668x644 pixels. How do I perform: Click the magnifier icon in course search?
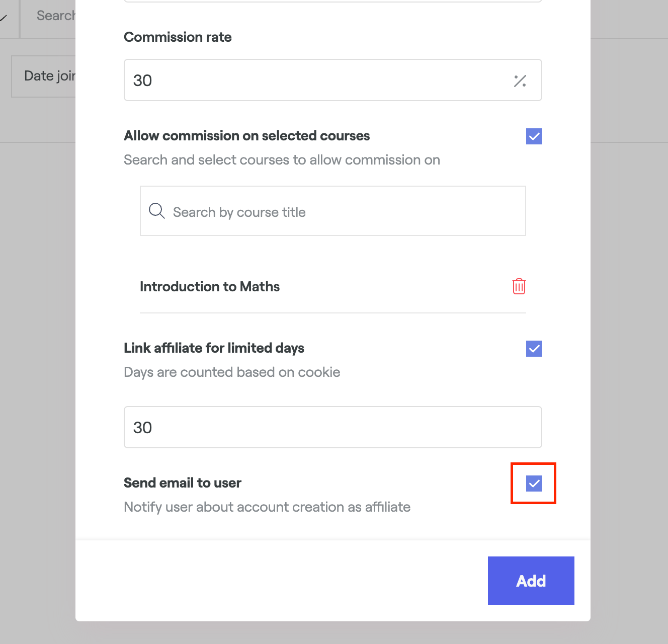pyautogui.click(x=156, y=211)
